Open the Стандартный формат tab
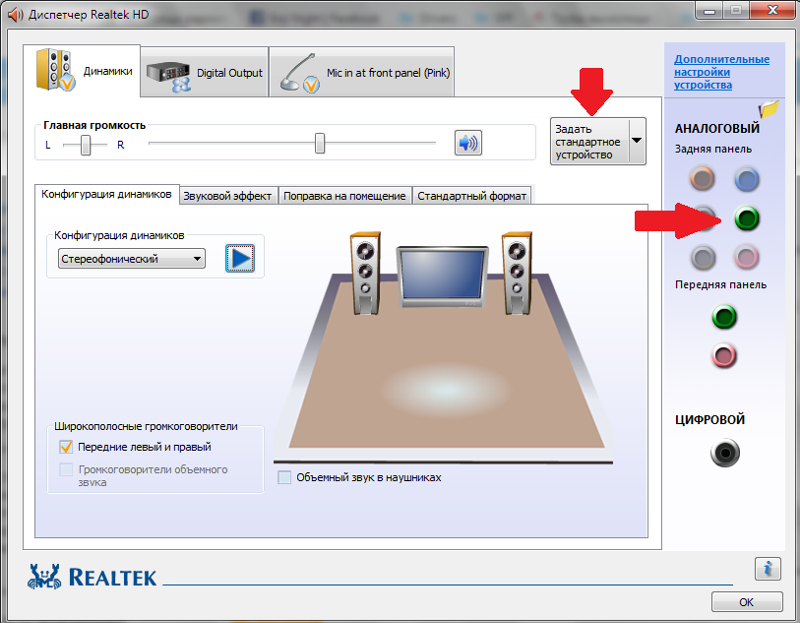 [471, 196]
